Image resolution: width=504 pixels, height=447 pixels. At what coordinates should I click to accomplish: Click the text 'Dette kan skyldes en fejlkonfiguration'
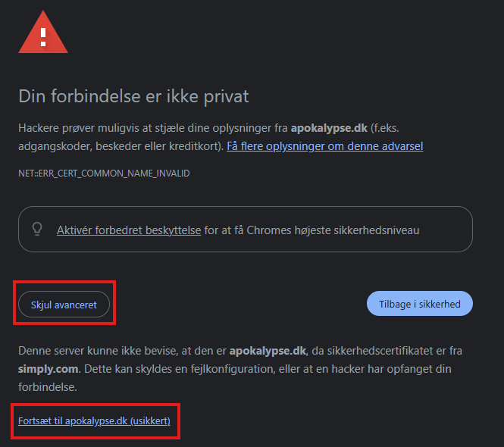[180, 369]
